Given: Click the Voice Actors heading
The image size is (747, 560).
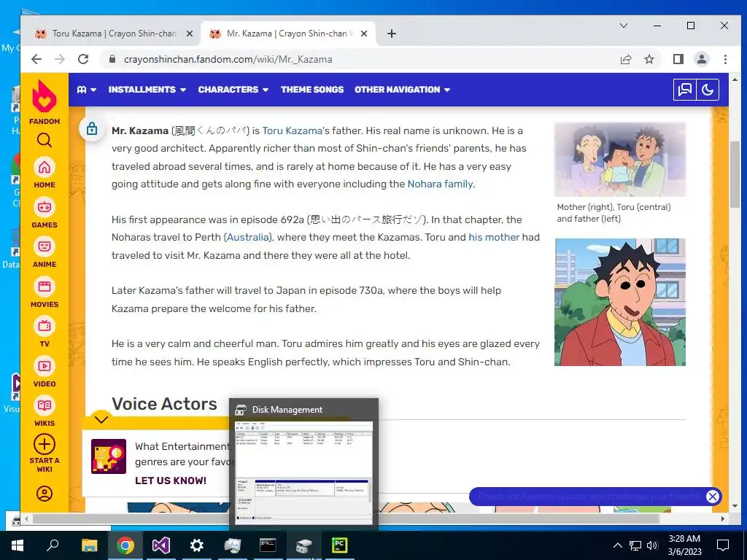Looking at the screenshot, I should [164, 403].
